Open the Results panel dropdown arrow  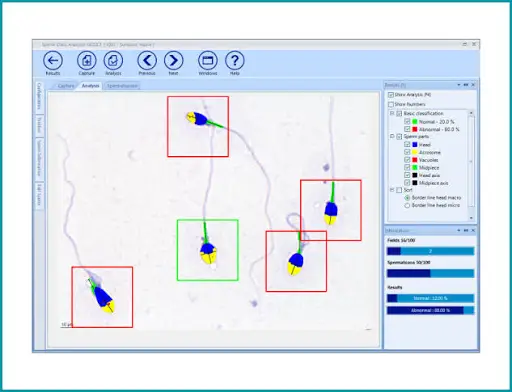pos(459,85)
